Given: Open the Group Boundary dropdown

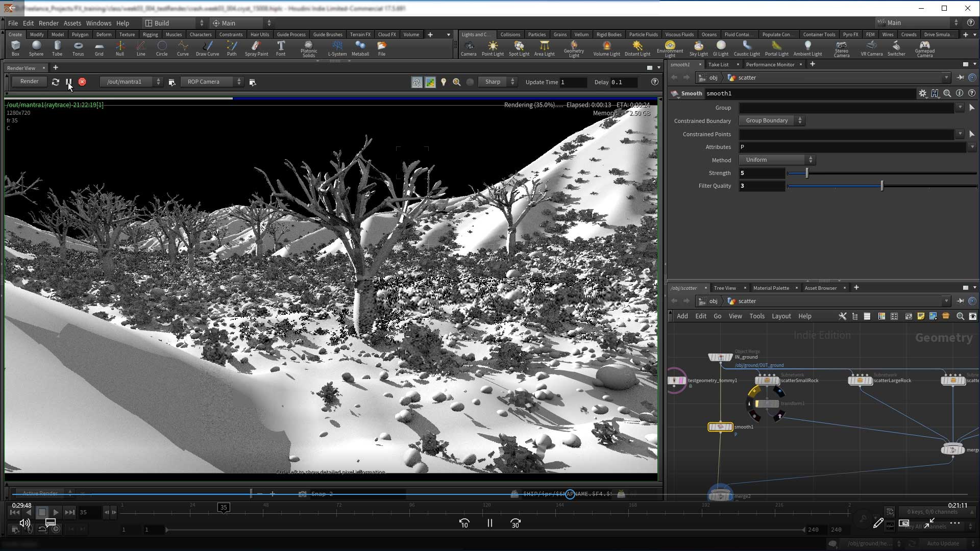Looking at the screenshot, I should point(772,120).
